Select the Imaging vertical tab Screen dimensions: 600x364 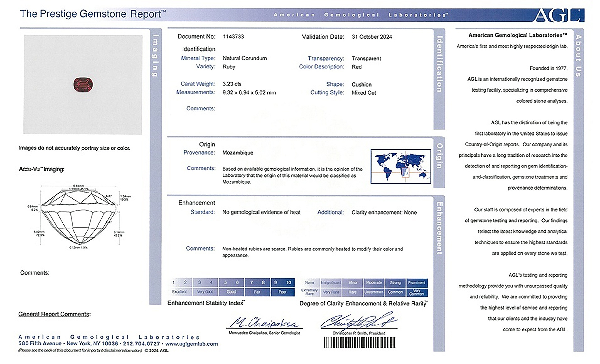[155, 56]
